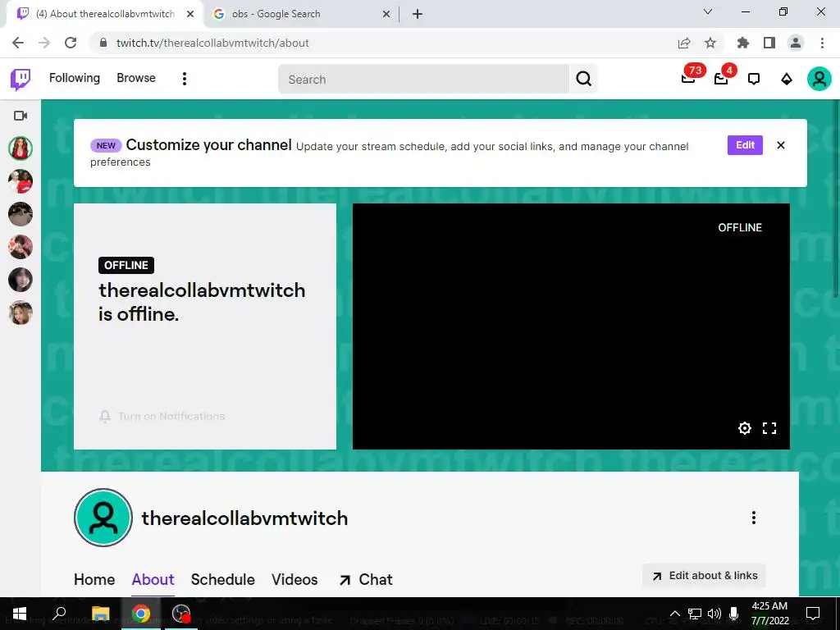The height and width of the screenshot is (630, 840).
Task: View site info via the lock icon
Action: tap(104, 43)
